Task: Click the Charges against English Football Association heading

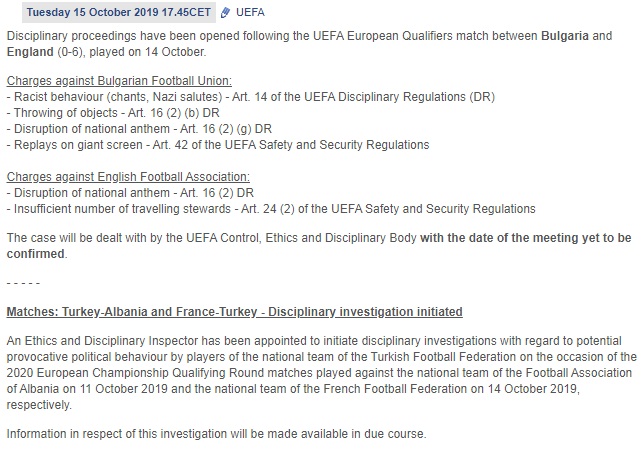Action: [x=128, y=177]
